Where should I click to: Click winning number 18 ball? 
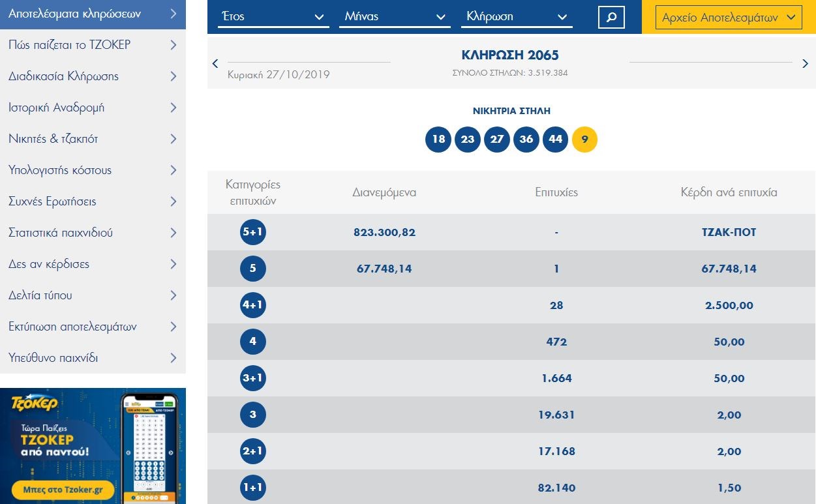click(438, 139)
